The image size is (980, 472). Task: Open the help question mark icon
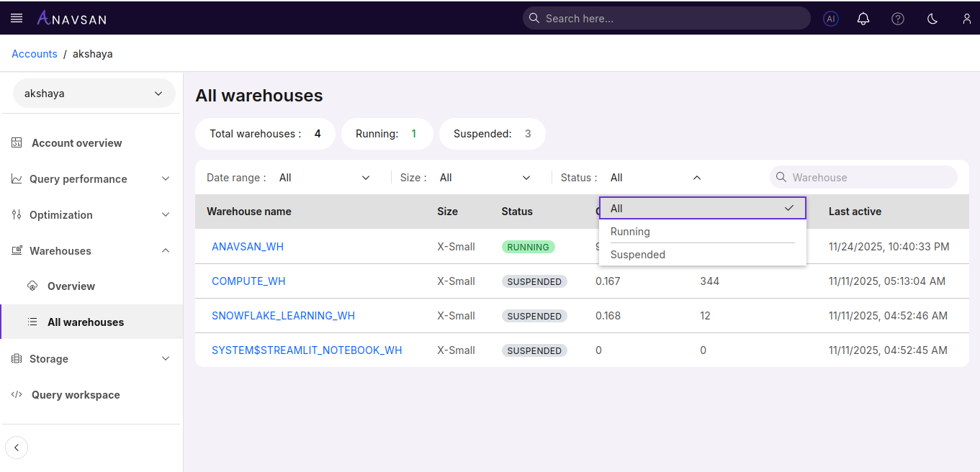coord(897,19)
